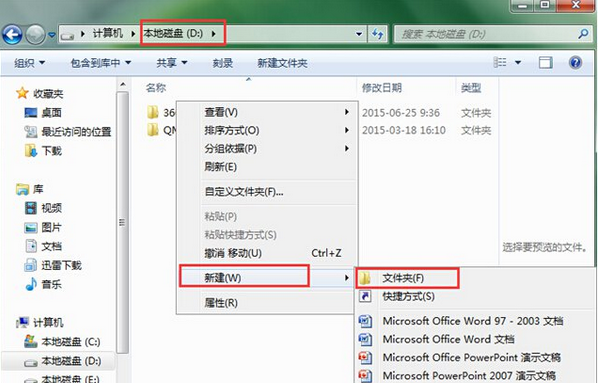This screenshot has height=383, width=605.
Task: Expand the arrow after 计算机 breadcrumb
Action: point(134,34)
